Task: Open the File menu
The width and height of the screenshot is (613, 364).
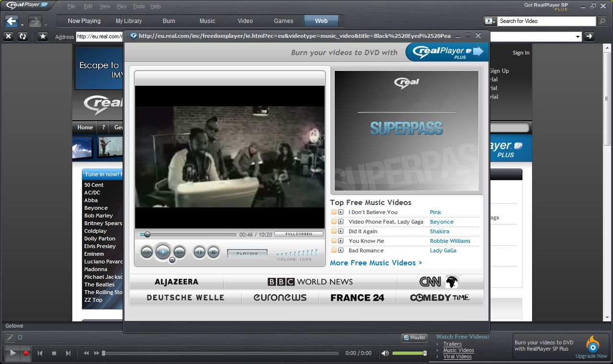Action: pyautogui.click(x=71, y=7)
